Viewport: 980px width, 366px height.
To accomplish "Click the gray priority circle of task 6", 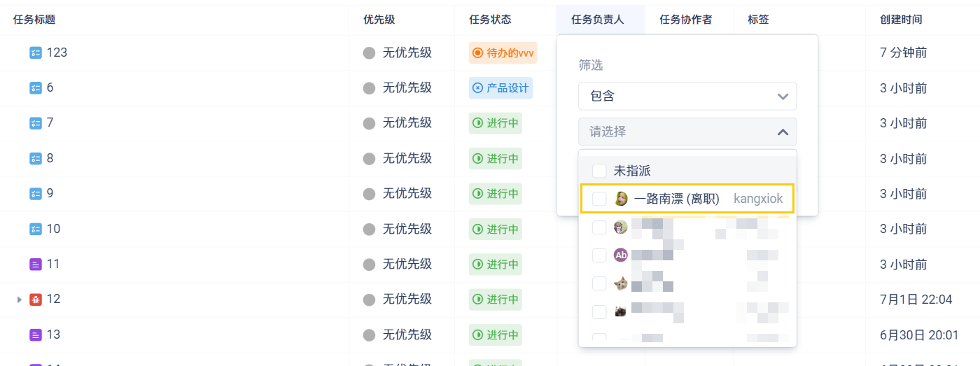I will [369, 88].
